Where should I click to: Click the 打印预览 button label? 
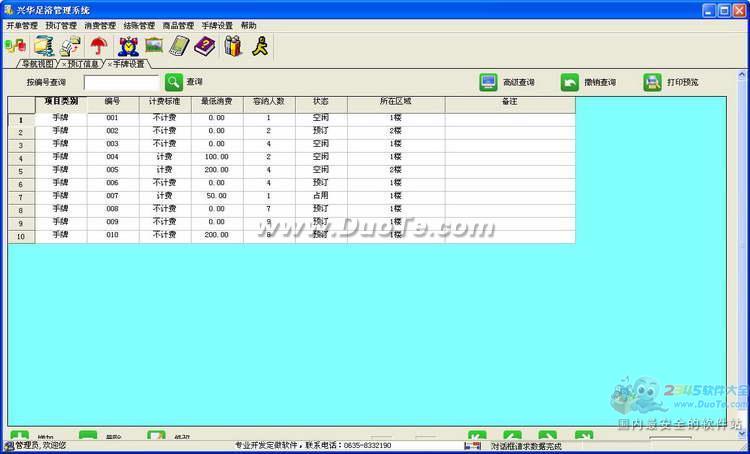(x=683, y=82)
